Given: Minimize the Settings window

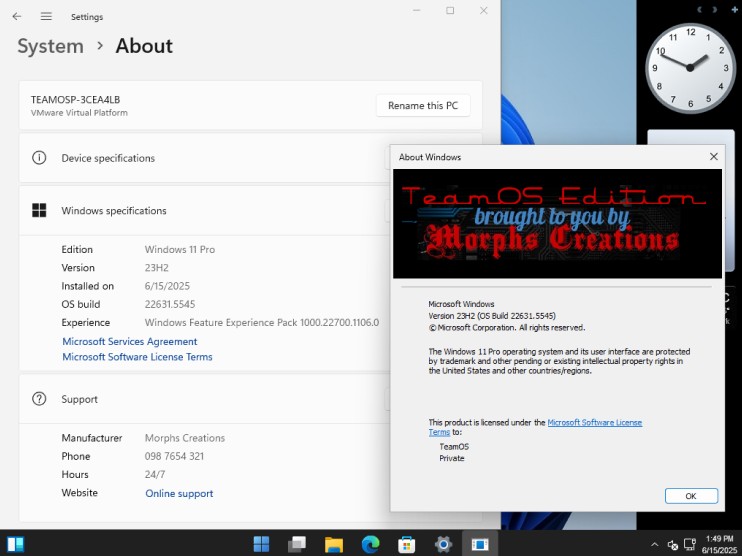Looking at the screenshot, I should pyautogui.click(x=416, y=10).
